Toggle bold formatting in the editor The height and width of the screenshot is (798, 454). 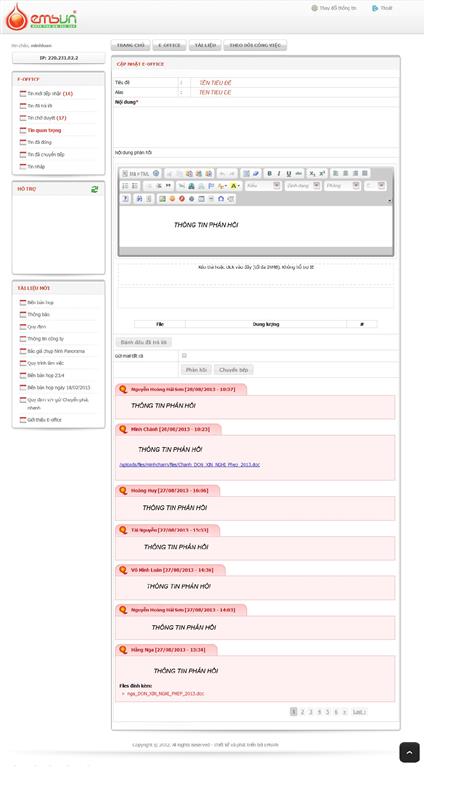point(270,174)
